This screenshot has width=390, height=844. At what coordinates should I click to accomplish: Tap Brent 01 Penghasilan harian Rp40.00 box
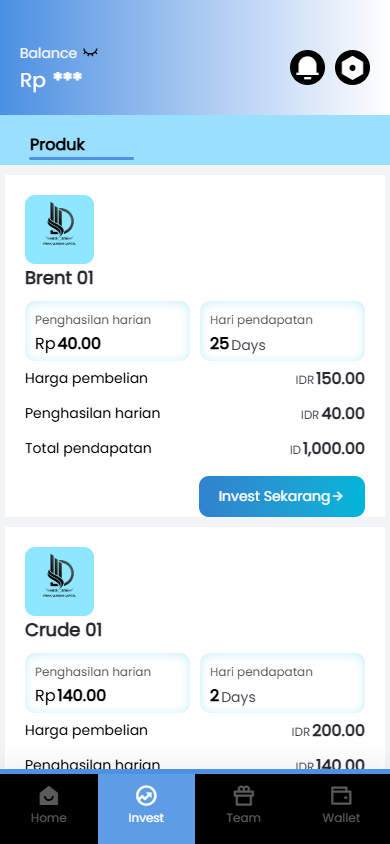(x=107, y=331)
